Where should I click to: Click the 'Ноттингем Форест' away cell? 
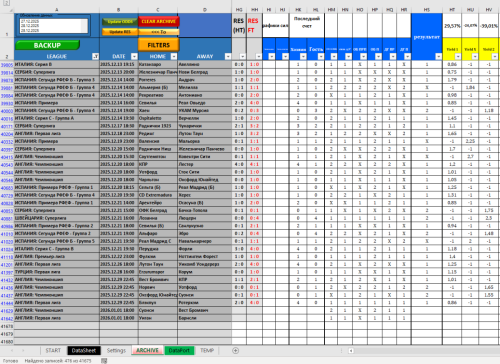(204, 256)
